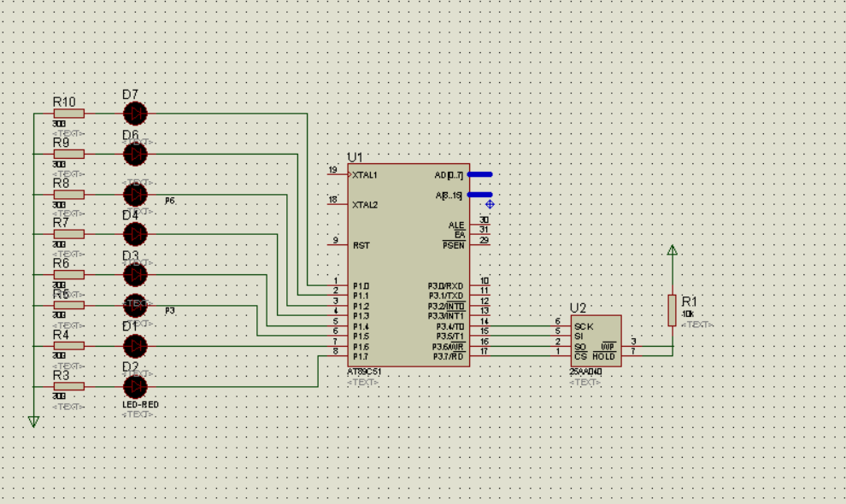Image resolution: width=846 pixels, height=504 pixels.
Task: Click the P1.0 pin label
Action: click(361, 286)
